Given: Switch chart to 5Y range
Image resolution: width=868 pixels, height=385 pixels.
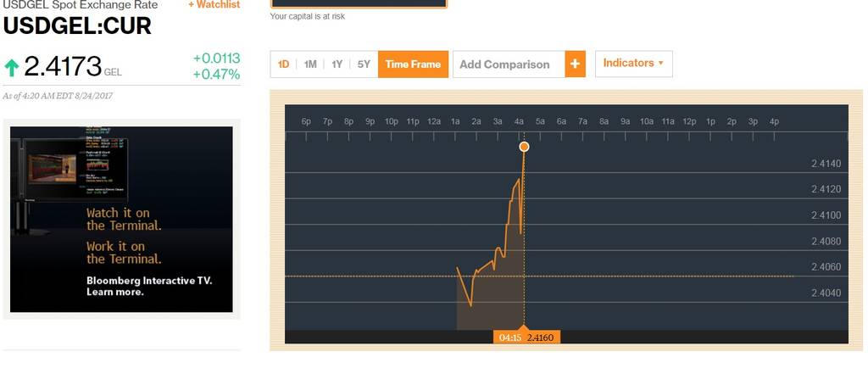Looking at the screenshot, I should [364, 64].
